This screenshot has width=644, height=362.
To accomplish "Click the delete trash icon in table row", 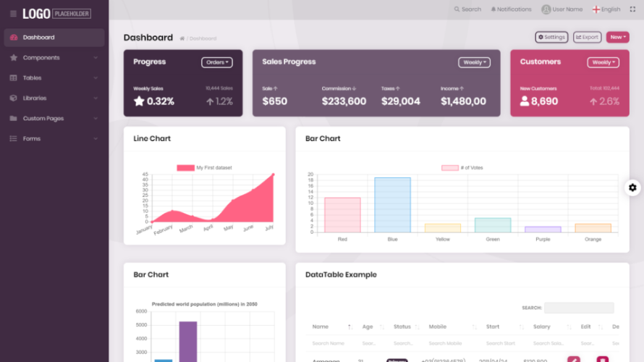I will [x=603, y=359].
